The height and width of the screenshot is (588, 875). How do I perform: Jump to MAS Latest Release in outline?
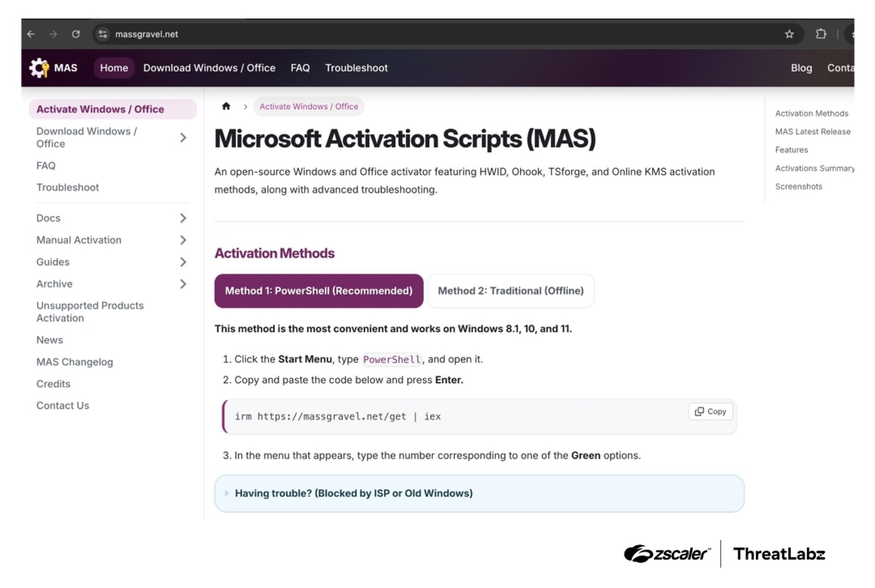click(812, 131)
